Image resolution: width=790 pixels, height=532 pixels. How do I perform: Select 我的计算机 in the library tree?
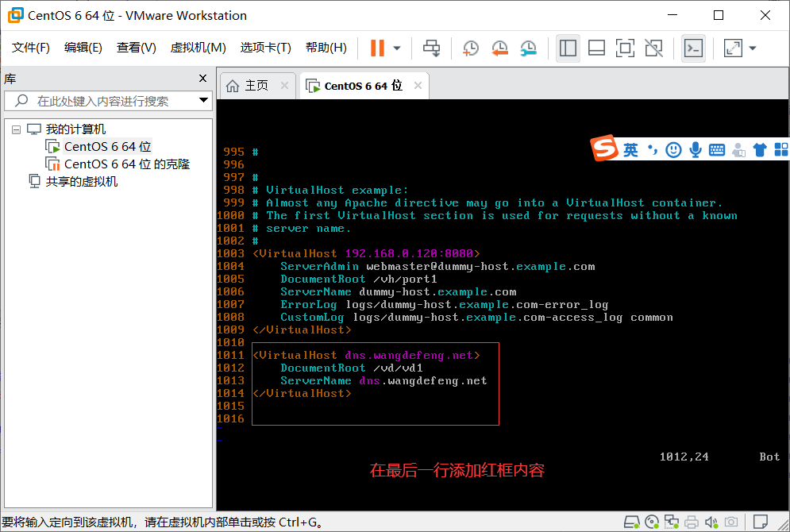coord(75,129)
